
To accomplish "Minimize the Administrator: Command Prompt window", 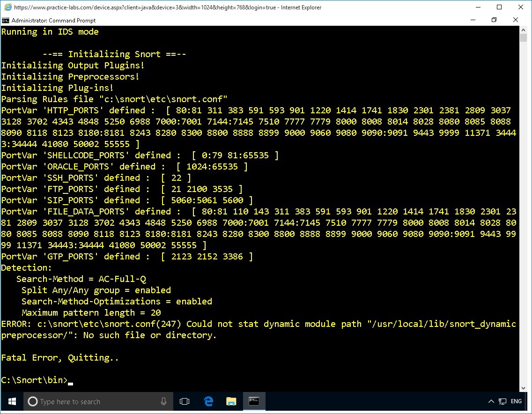I will pos(472,20).
